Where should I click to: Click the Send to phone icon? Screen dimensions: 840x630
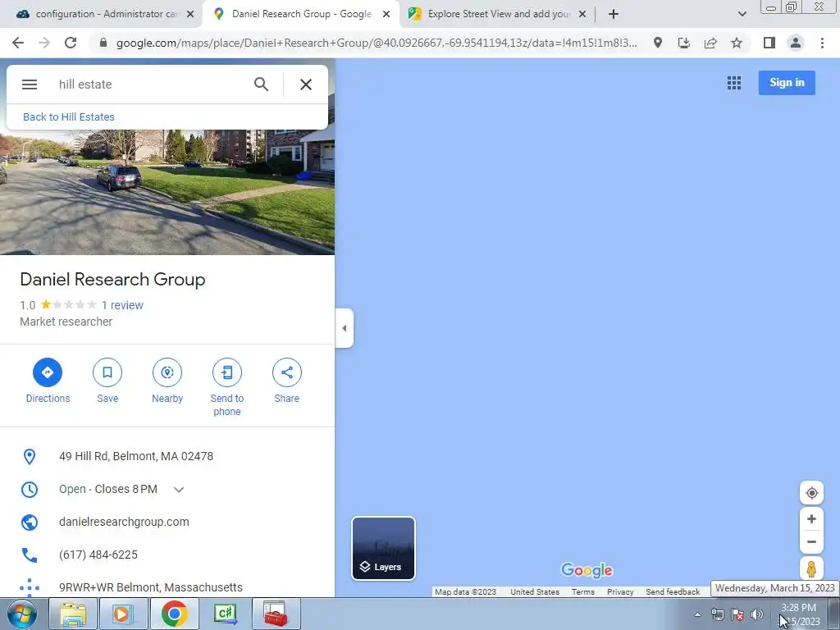tap(227, 372)
